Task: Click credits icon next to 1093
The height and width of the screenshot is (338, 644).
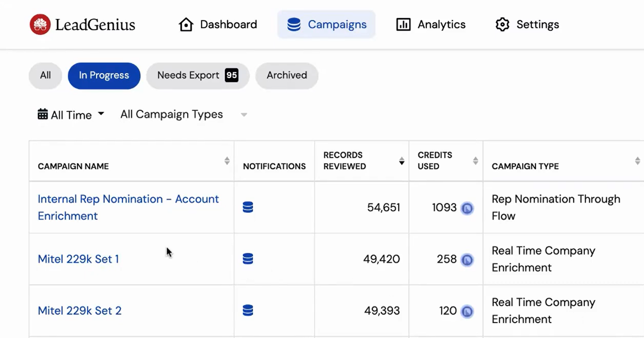Action: click(467, 208)
